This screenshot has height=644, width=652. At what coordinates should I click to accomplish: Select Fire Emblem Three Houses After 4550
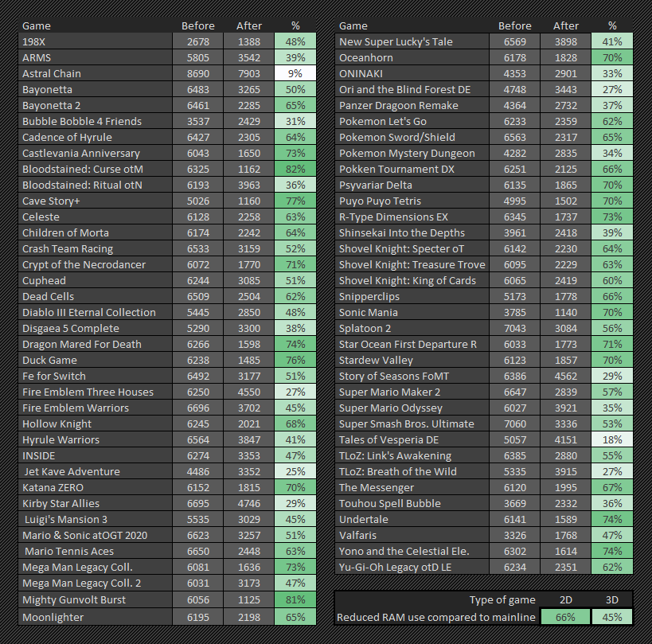click(249, 392)
